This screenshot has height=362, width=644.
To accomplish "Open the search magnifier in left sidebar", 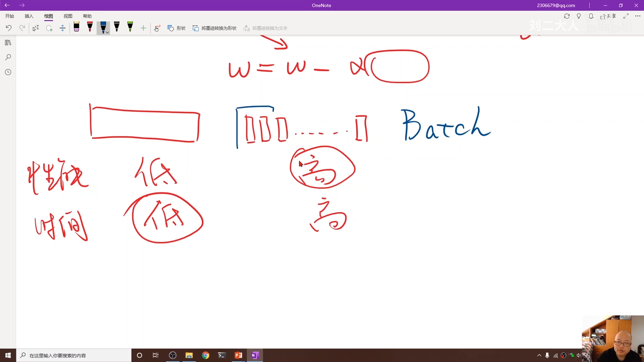I will pos(8,57).
